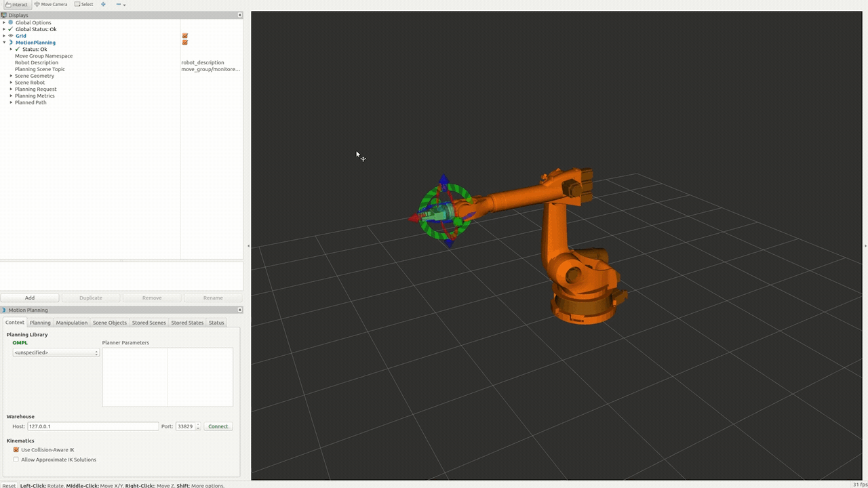The height and width of the screenshot is (488, 868).
Task: Click the 31 fps readout
Action: click(859, 485)
